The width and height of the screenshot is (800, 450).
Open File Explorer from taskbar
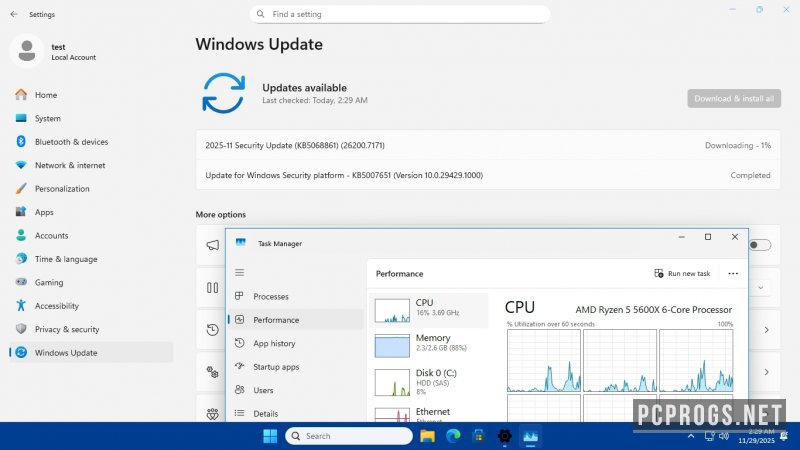click(x=427, y=436)
